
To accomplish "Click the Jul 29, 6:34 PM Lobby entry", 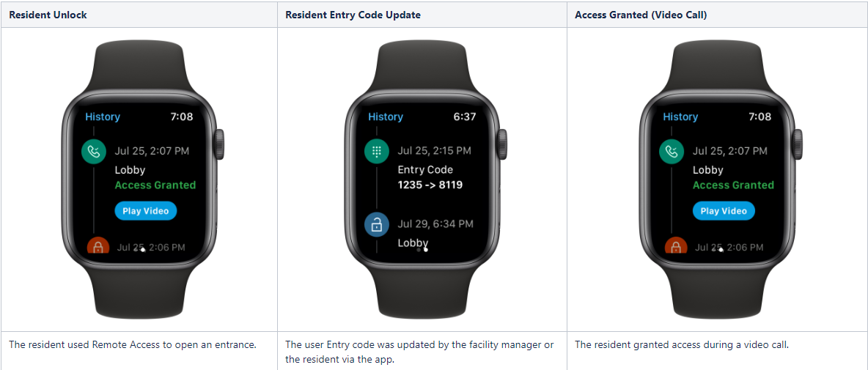I will (x=435, y=233).
